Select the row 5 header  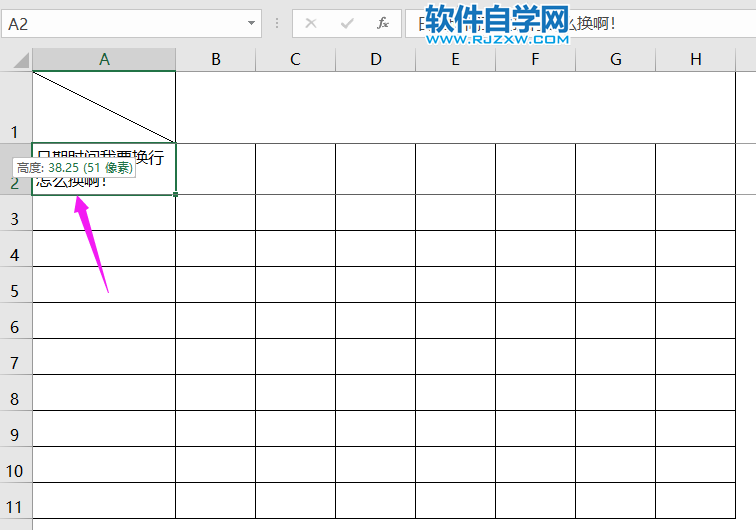pos(15,291)
